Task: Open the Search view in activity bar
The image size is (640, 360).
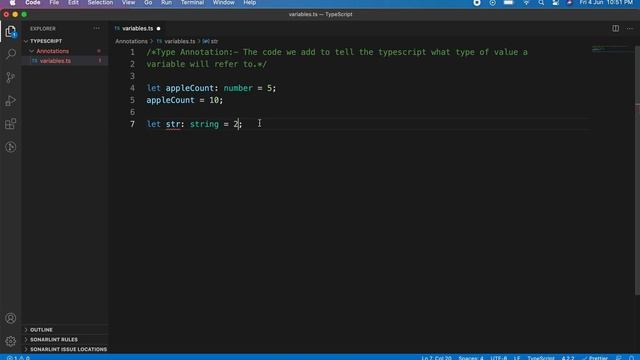Action: point(11,54)
